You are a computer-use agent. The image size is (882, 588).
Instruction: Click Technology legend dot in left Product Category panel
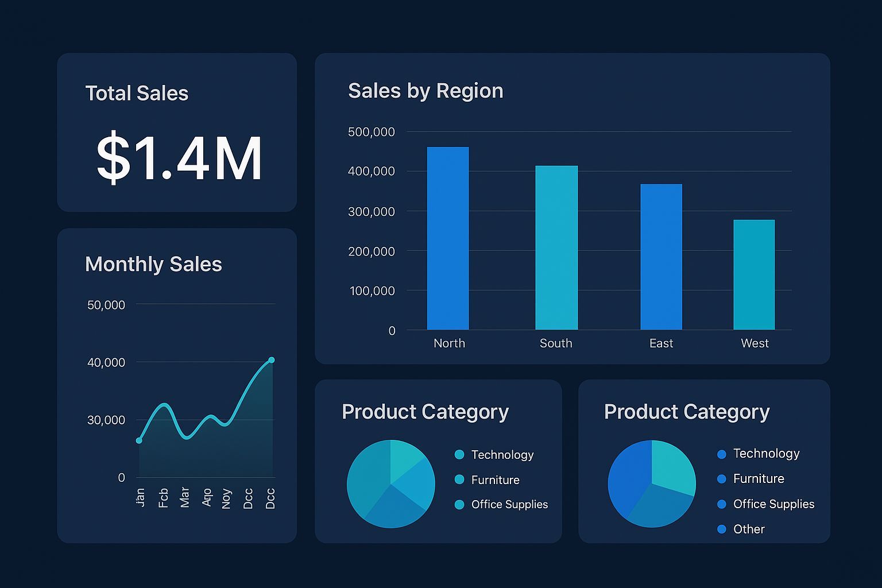coord(459,455)
